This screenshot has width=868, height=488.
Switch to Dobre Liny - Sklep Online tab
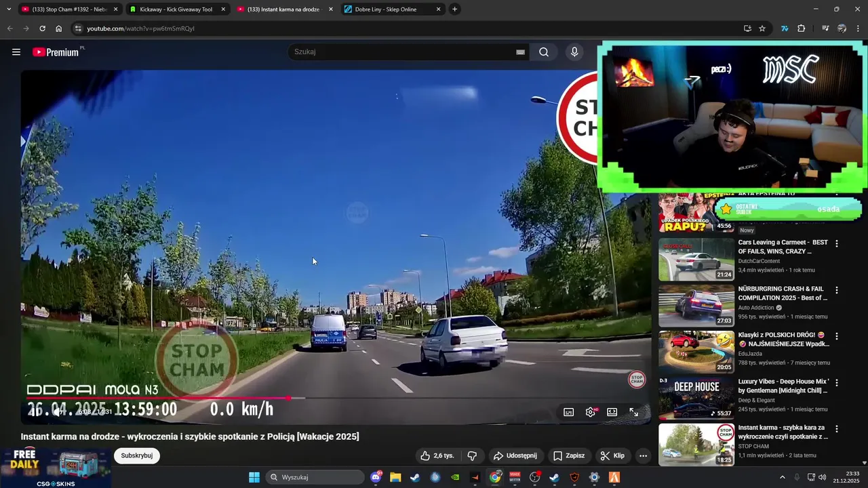[386, 9]
